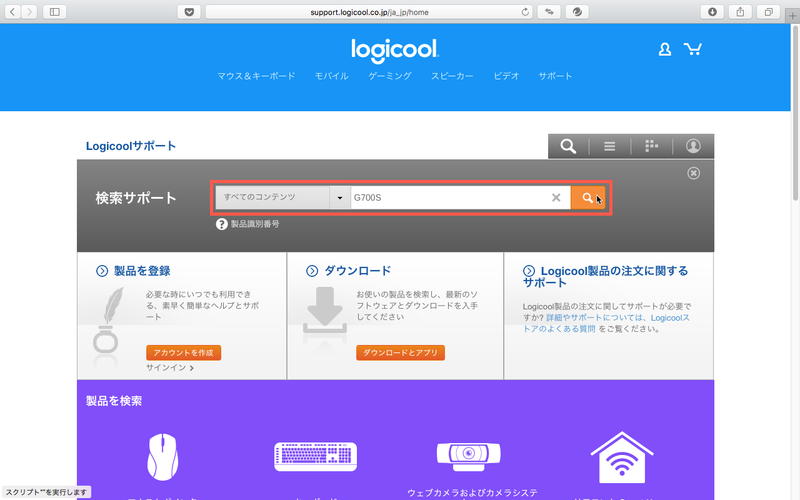Select the mouse product category icon
This screenshot has height=500, width=800.
163,457
